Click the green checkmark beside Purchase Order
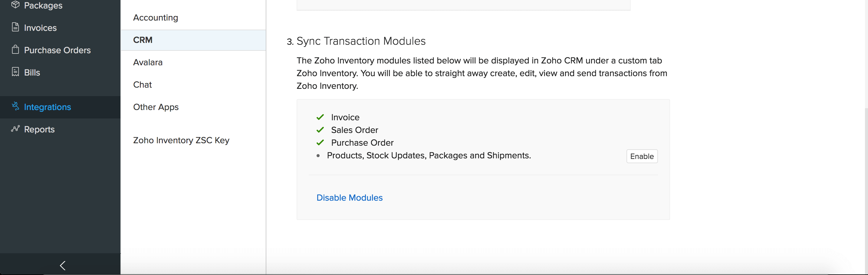 pyautogui.click(x=320, y=143)
